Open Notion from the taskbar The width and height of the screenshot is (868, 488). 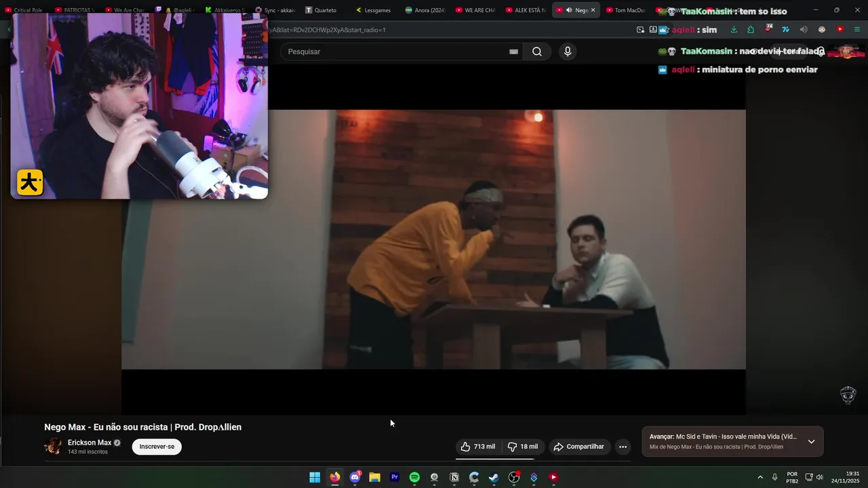point(454,477)
